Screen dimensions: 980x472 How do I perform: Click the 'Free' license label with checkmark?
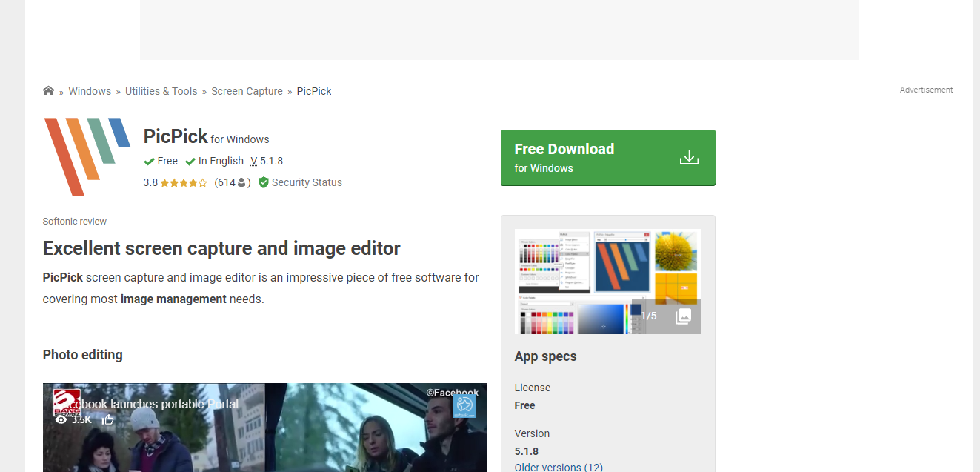161,161
